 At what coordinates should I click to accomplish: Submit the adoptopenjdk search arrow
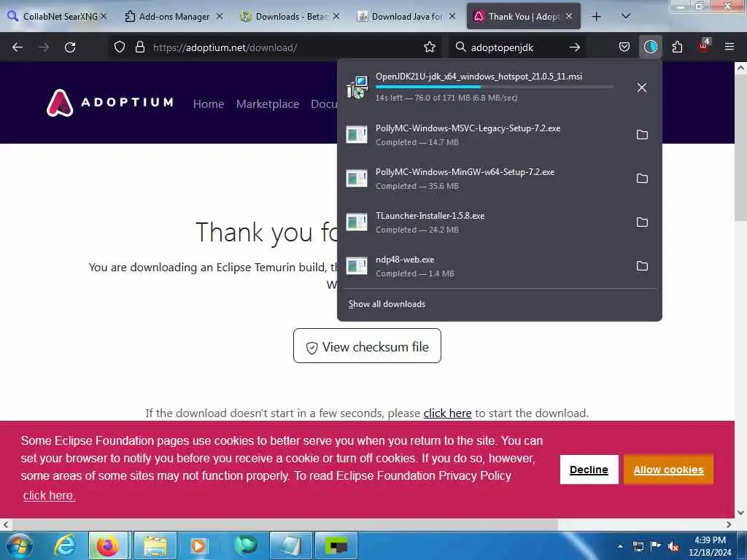pyautogui.click(x=575, y=47)
